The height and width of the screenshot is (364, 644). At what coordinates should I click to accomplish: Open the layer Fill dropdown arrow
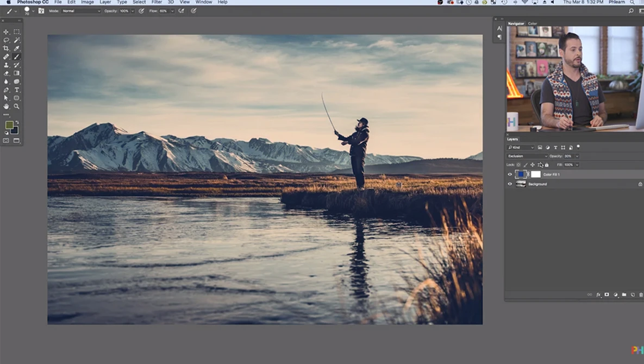click(x=577, y=165)
